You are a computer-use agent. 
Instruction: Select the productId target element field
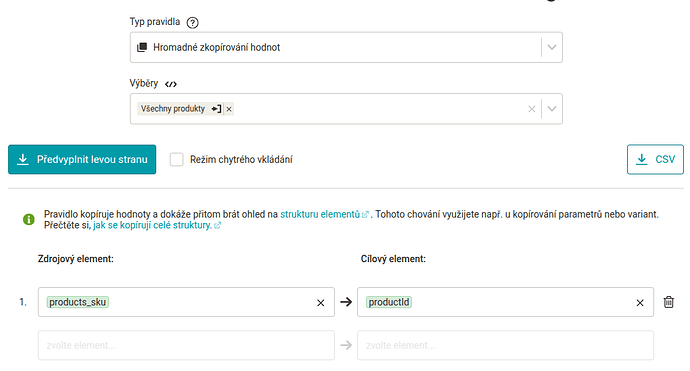pyautogui.click(x=505, y=302)
